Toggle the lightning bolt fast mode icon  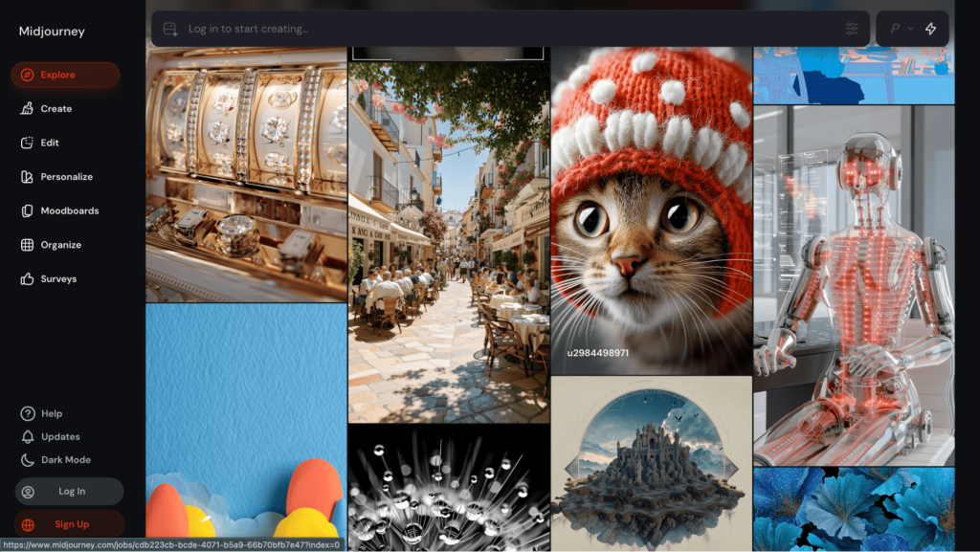930,29
